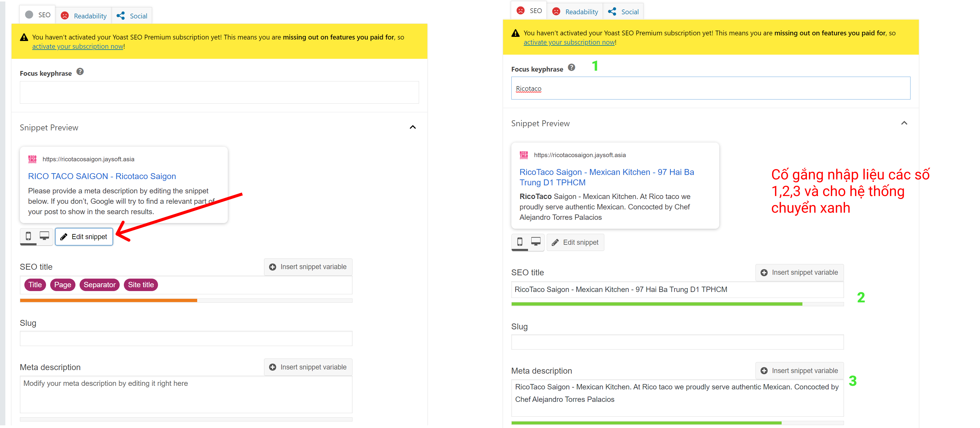Select mobile preview icon in right panel
Image resolution: width=980 pixels, height=428 pixels.
520,242
